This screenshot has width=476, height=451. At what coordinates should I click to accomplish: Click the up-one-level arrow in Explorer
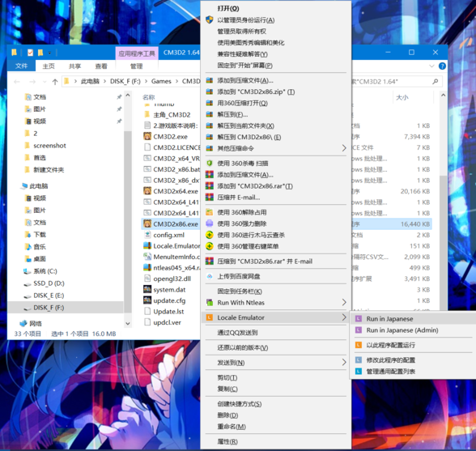tap(55, 82)
